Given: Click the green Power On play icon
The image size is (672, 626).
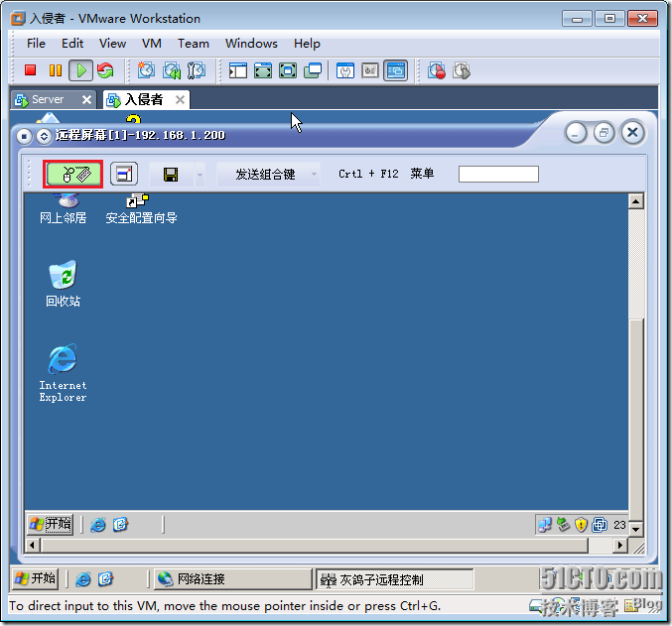Looking at the screenshot, I should tap(81, 70).
